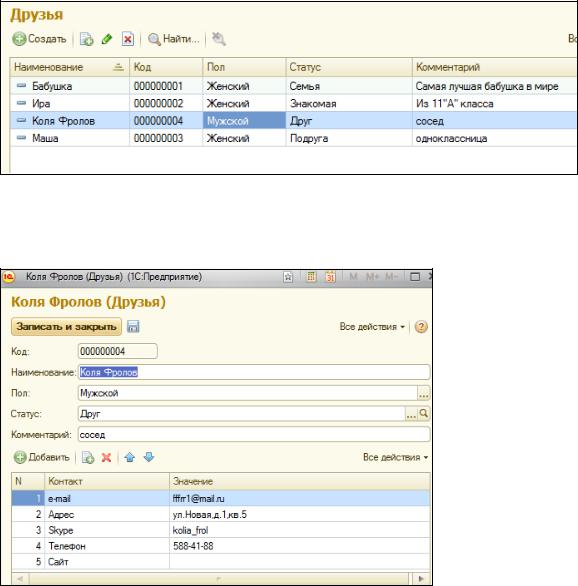Expand the upper Все действия dropdown menu
Viewport: 578px width, 586px height.
coord(372,327)
